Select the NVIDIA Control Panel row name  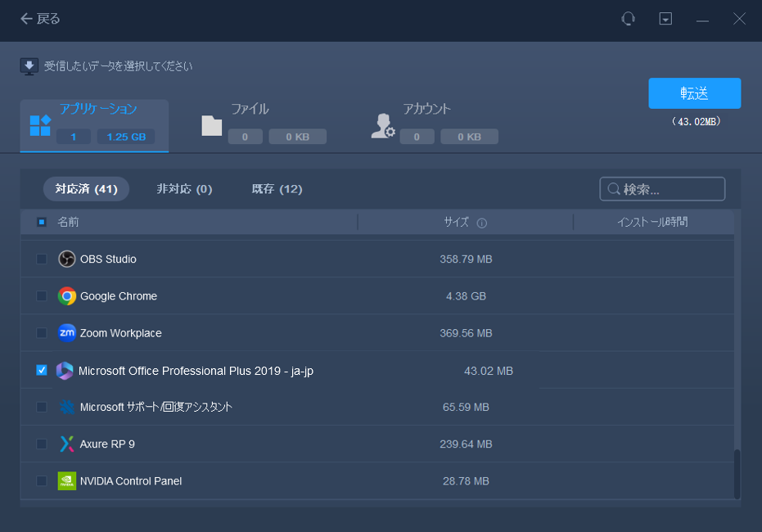(131, 481)
